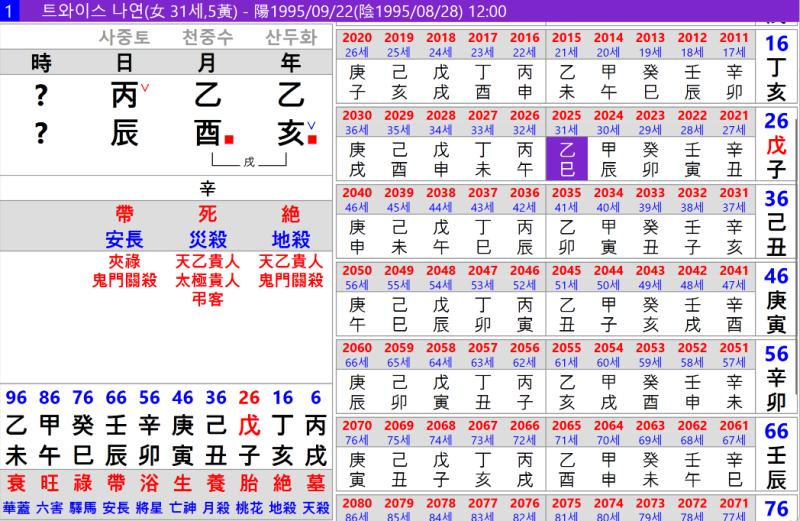Viewport: 800px width, 521px height.
Task: Click the 辛 character beneath the pillars
Action: click(x=207, y=189)
